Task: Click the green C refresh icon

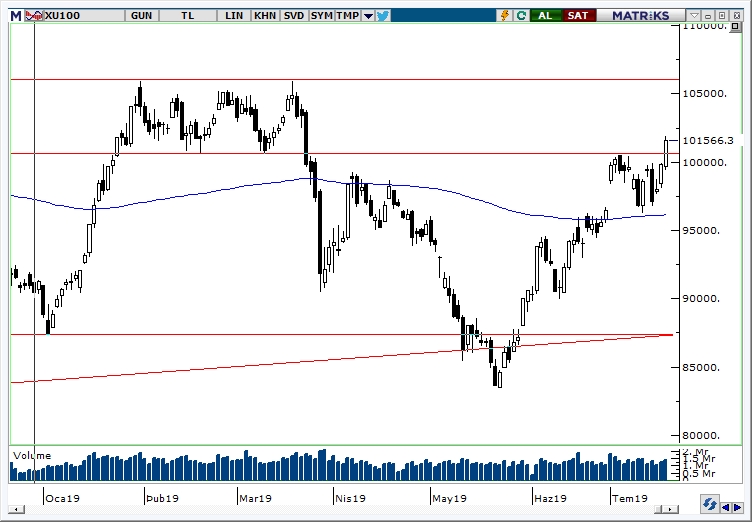Action: 521,15
